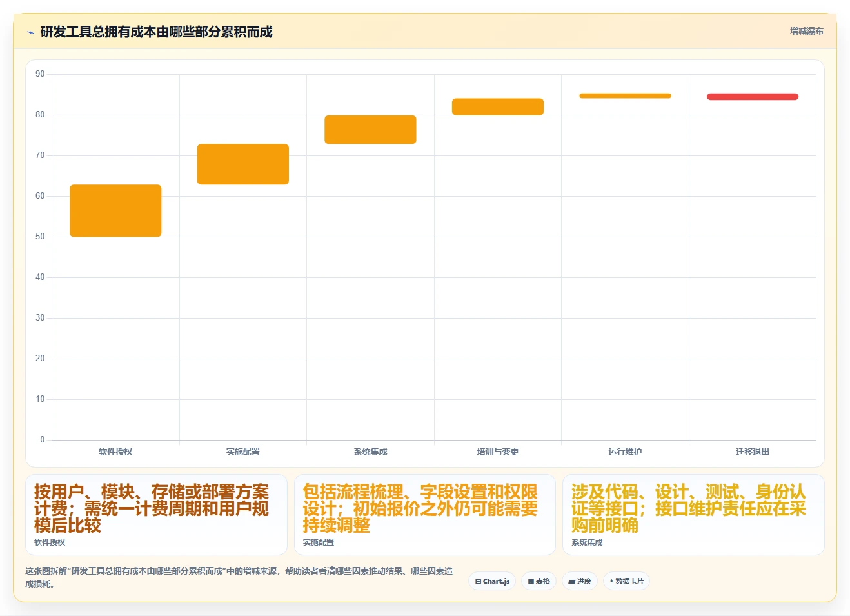Select the 运行维护 thin orange bar
The image size is (850, 616).
point(625,96)
